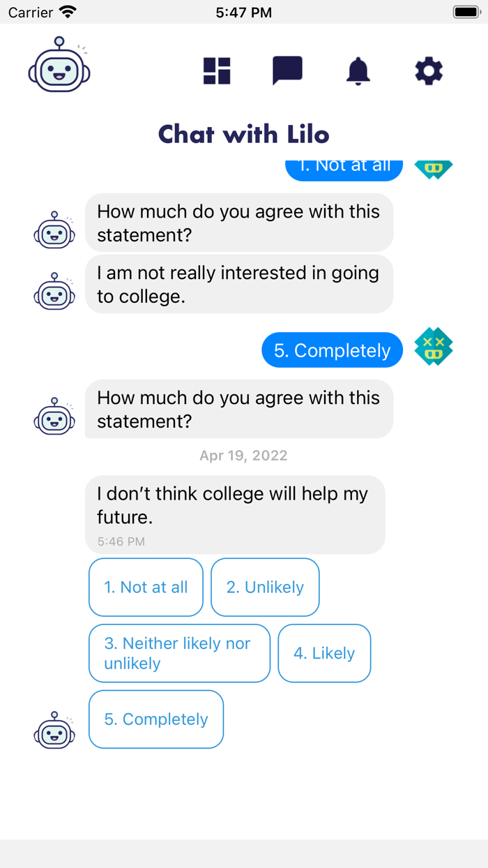Click the battery indicator in the status bar
This screenshot has width=488, height=868.
coord(466,11)
